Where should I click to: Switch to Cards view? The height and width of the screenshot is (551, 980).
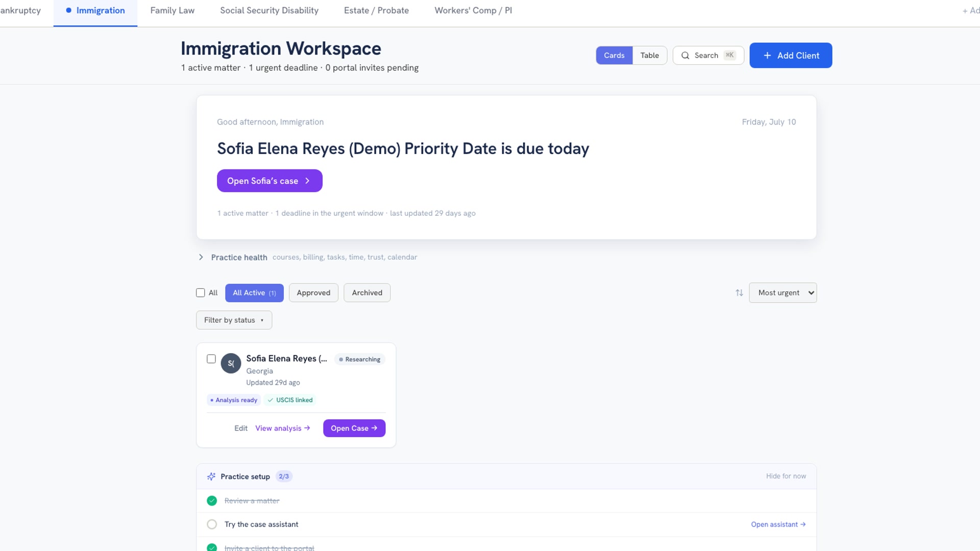tap(614, 56)
